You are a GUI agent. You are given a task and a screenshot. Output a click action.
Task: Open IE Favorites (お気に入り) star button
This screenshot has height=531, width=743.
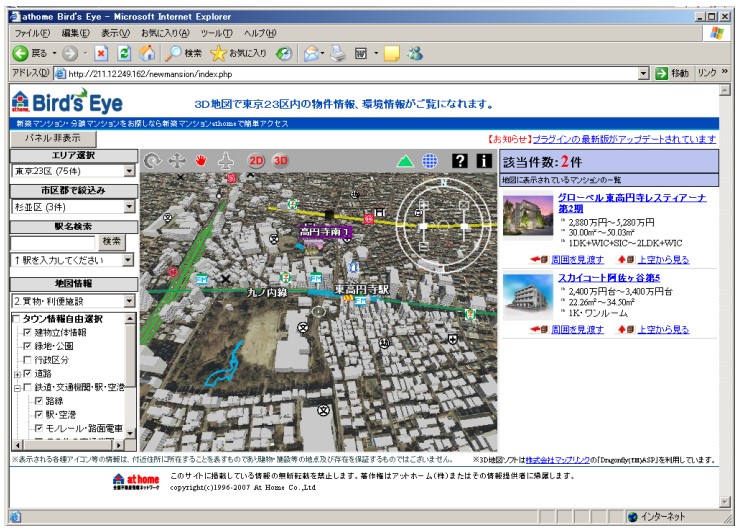(x=238, y=53)
